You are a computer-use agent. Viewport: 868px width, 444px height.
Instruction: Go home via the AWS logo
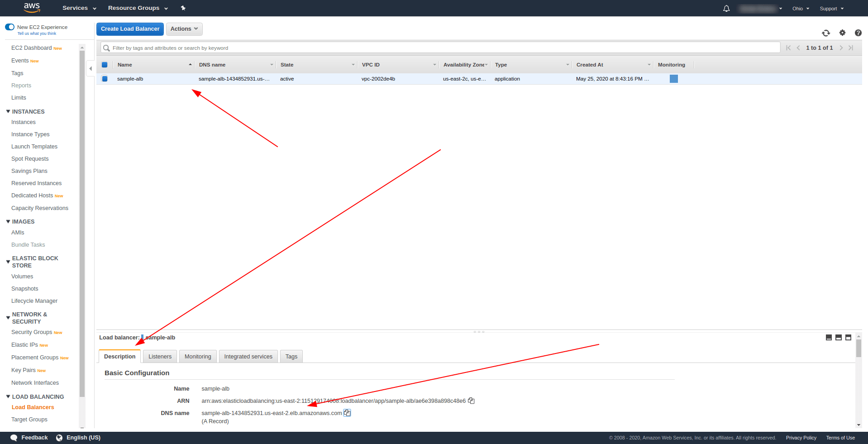coord(32,8)
